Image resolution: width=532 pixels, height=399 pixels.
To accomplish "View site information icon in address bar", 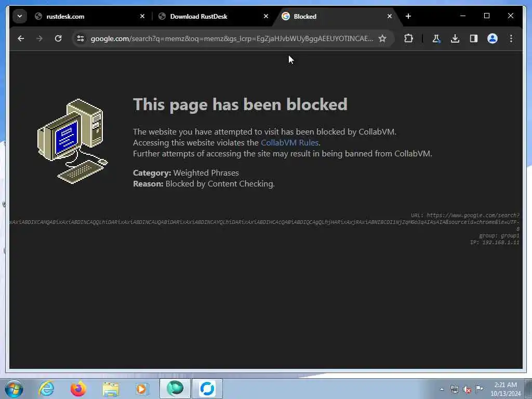I will pyautogui.click(x=81, y=38).
